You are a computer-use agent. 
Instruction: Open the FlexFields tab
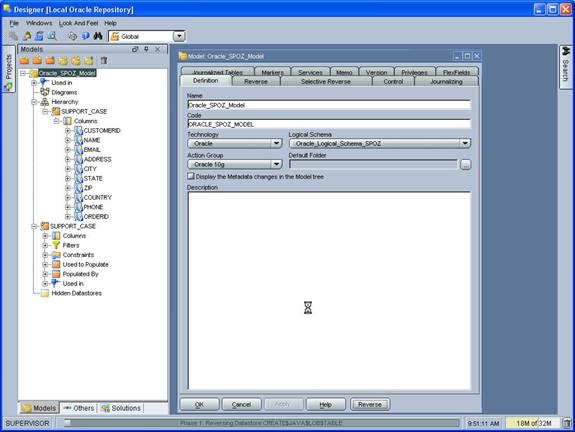[457, 72]
